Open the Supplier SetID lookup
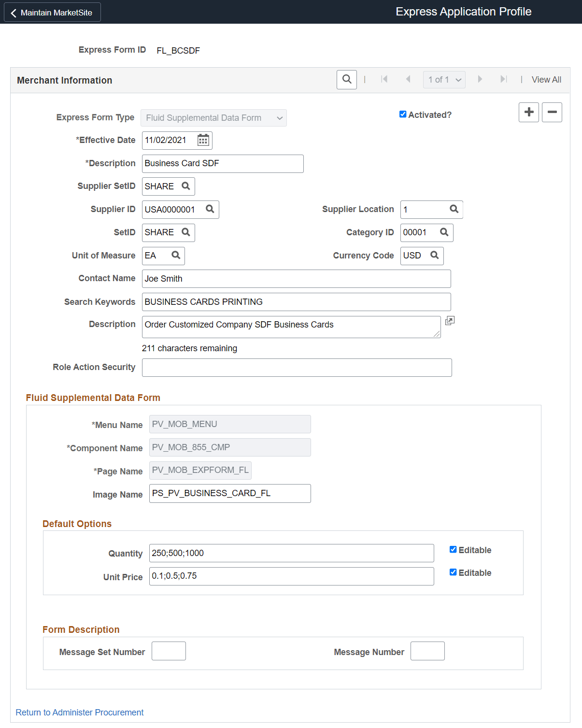The image size is (582, 728). click(186, 186)
